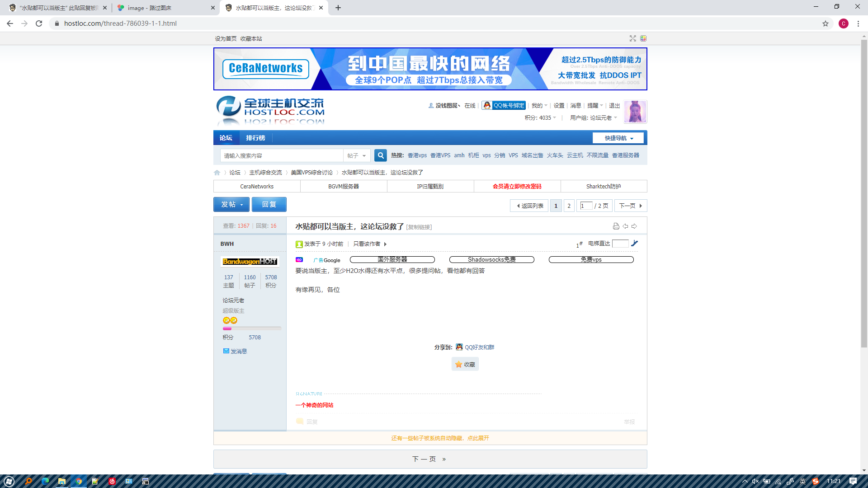Viewport: 868px width, 488px height.
Task: Click the 回复 reply button
Action: pos(269,205)
